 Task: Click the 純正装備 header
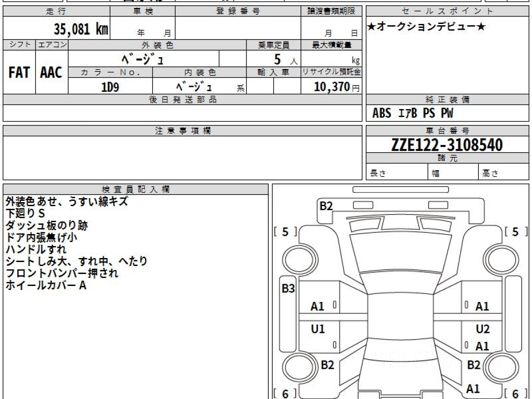tap(448, 100)
